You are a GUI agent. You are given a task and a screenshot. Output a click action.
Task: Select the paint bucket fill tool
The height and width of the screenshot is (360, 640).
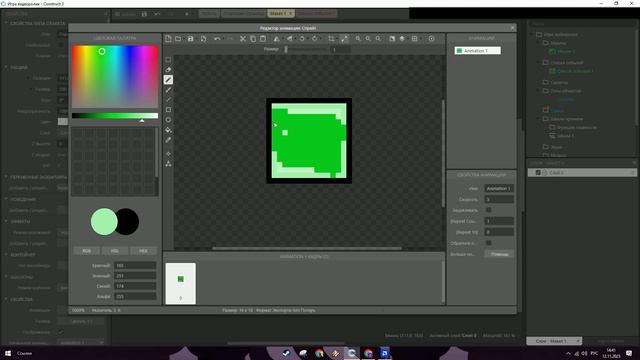[168, 130]
